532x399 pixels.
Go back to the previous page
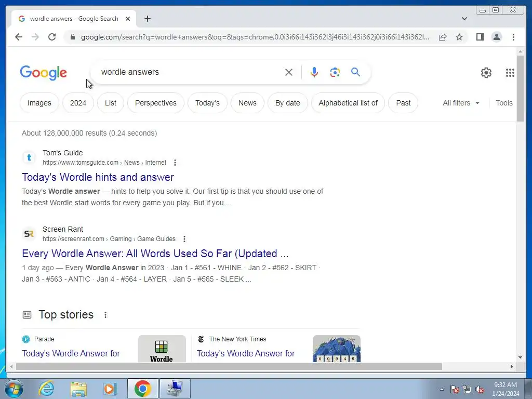[19, 37]
